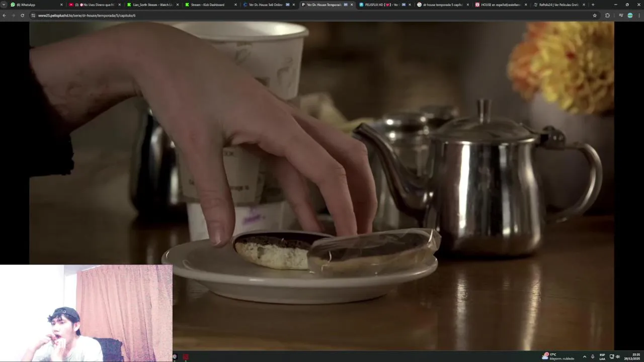Close the 'dr house temporada 5' Google tab
Image resolution: width=644 pixels, height=362 pixels.
pyautogui.click(x=467, y=5)
